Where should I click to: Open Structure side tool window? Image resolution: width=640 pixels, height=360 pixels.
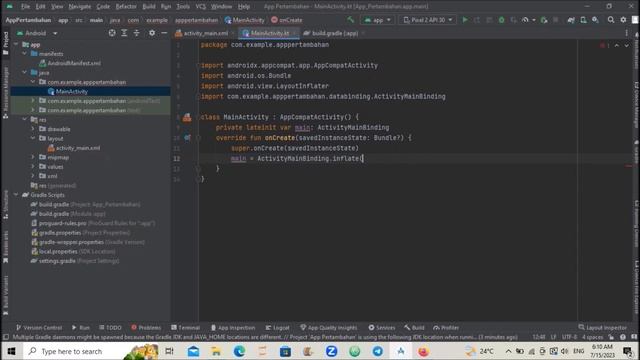5,205
